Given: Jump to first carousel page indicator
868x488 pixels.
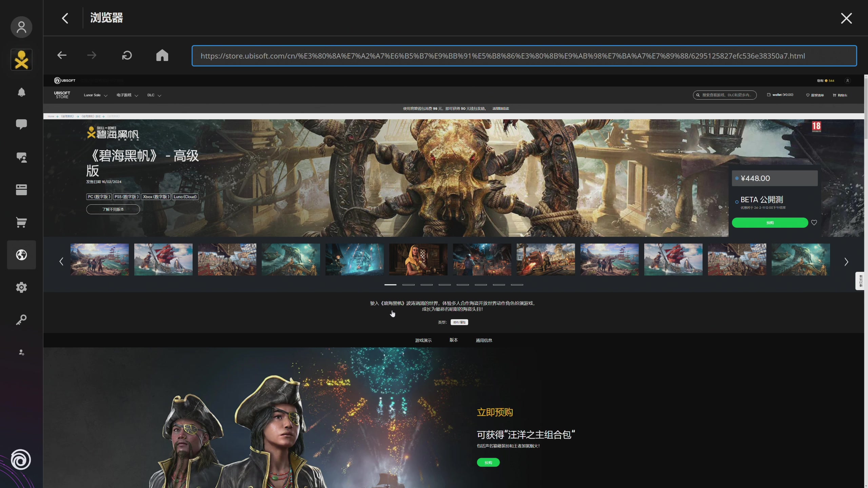Looking at the screenshot, I should [x=390, y=285].
